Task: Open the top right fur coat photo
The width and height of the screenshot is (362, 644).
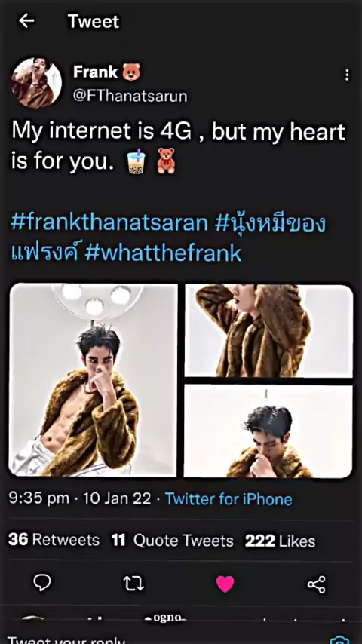Action: (x=268, y=330)
